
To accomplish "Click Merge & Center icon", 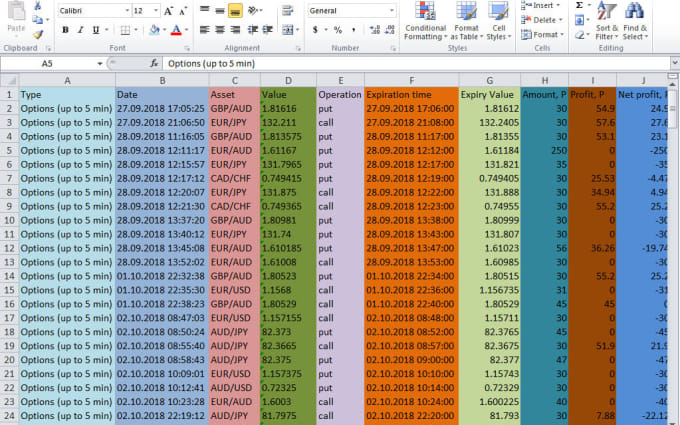I will (287, 30).
